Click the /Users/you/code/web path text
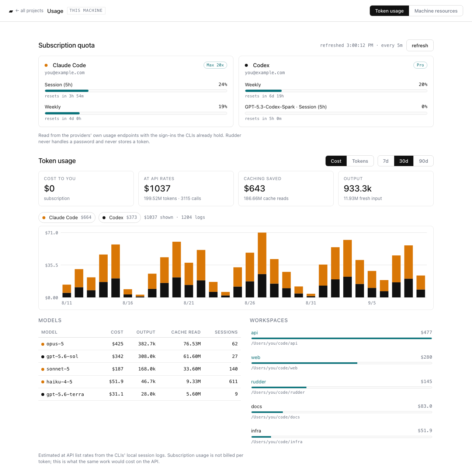Image resolution: width=472 pixels, height=476 pixels. 274,368
